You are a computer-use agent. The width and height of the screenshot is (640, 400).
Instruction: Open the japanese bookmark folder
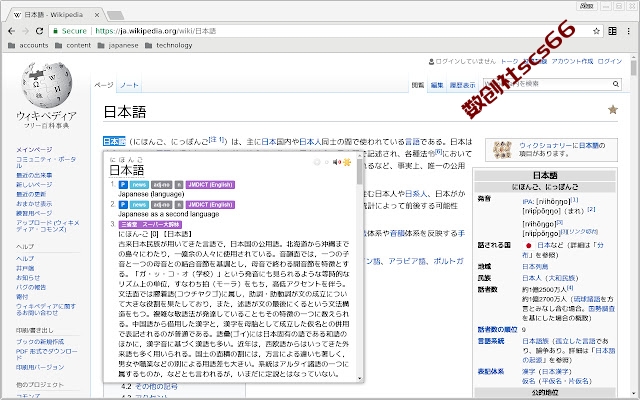tap(118, 45)
